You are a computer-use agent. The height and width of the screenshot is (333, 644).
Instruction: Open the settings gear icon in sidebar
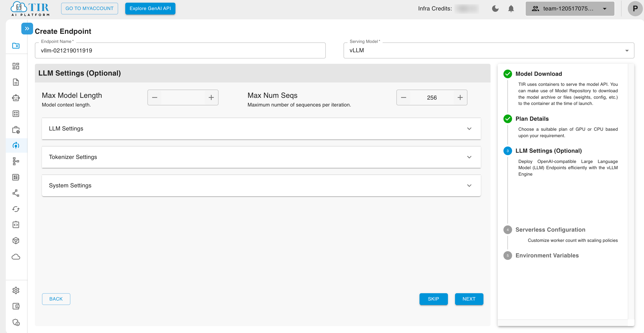[16, 290]
